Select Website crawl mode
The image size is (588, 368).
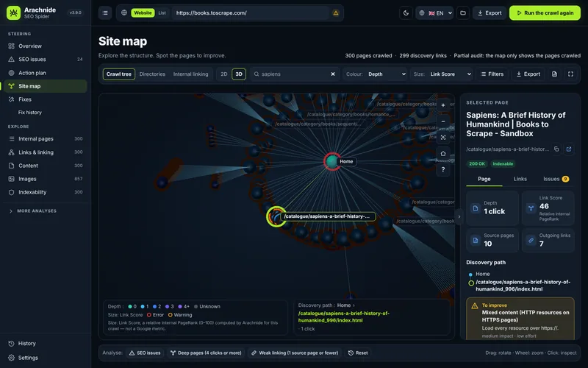click(143, 13)
